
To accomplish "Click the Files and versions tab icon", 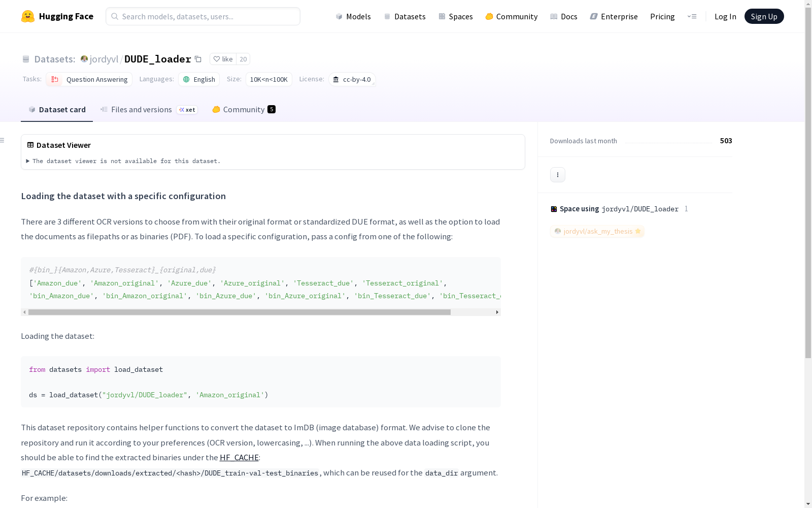I will pos(104,109).
